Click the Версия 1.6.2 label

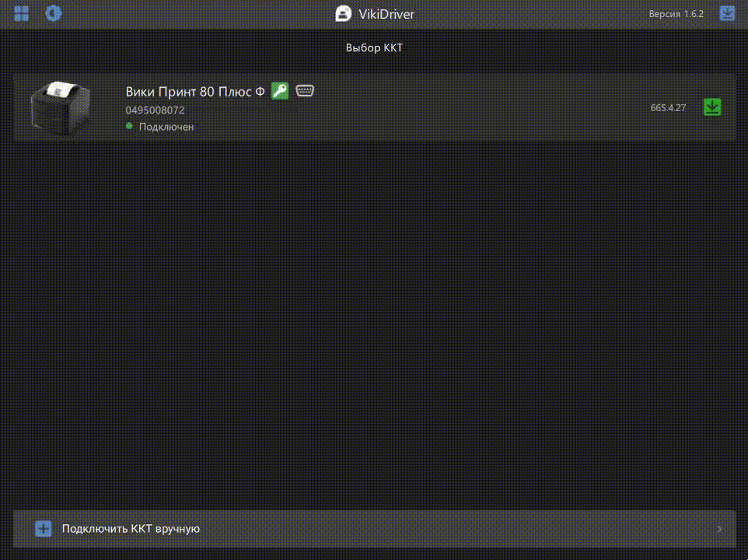[676, 14]
